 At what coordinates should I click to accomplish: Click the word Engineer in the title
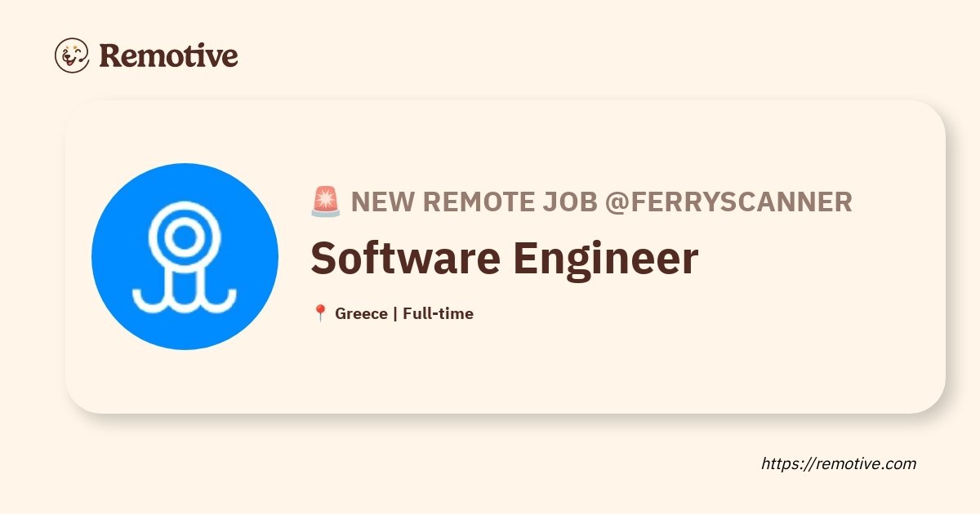[x=606, y=257]
